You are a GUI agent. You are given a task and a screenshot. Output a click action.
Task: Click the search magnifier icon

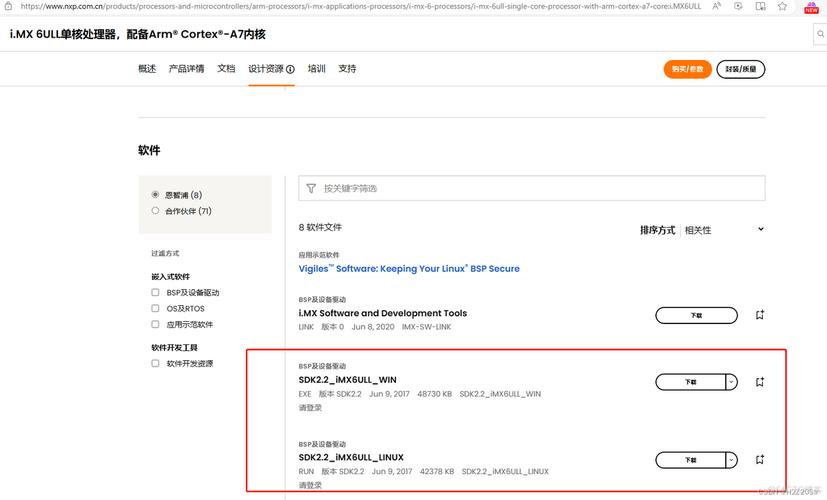click(x=821, y=34)
